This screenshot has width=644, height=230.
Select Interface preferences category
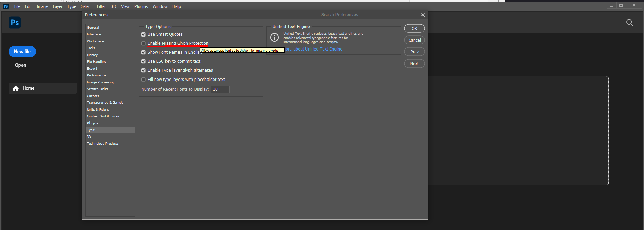(110, 34)
